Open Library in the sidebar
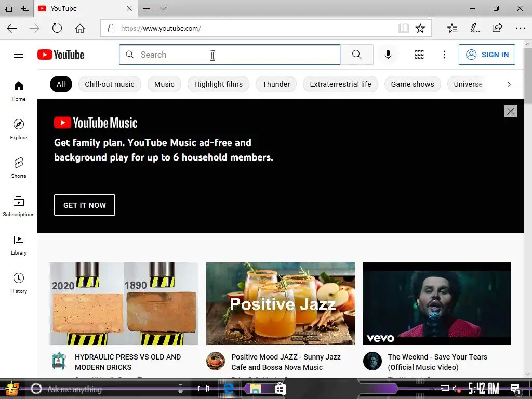This screenshot has width=532, height=399. pyautogui.click(x=19, y=245)
